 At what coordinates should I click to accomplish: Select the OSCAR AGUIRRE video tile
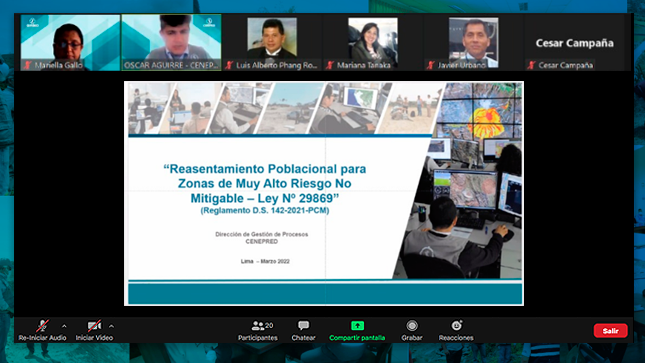tap(172, 42)
